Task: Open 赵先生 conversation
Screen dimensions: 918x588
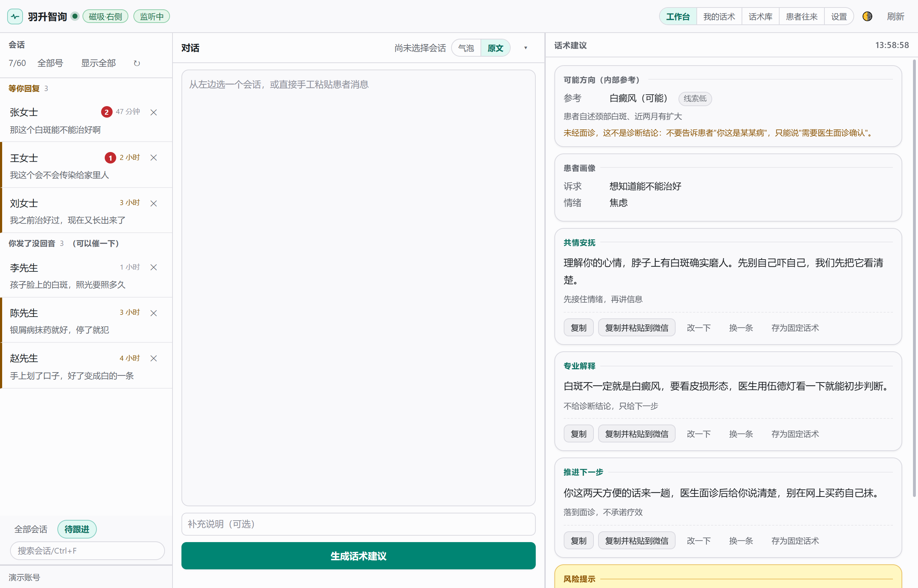Action: [86, 366]
